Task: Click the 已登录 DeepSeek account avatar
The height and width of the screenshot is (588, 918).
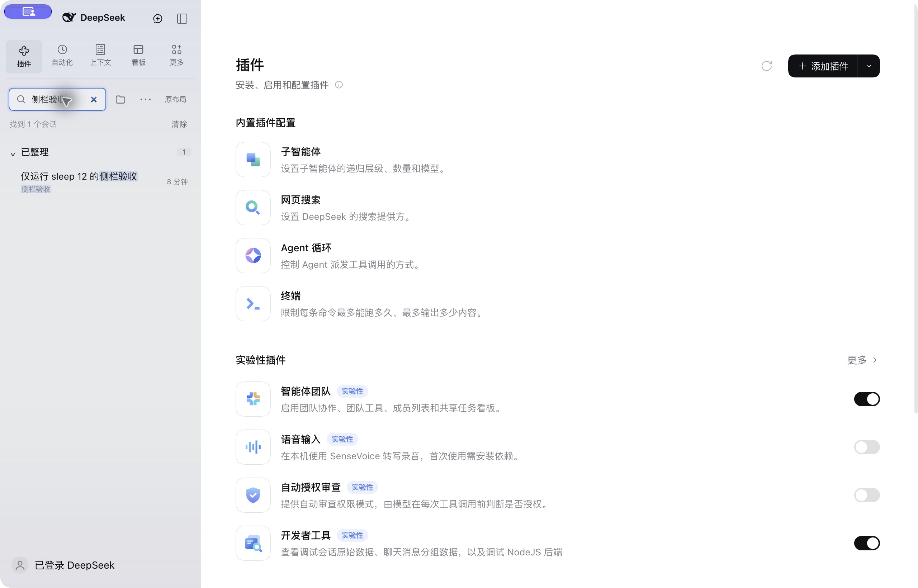Action: click(x=20, y=565)
